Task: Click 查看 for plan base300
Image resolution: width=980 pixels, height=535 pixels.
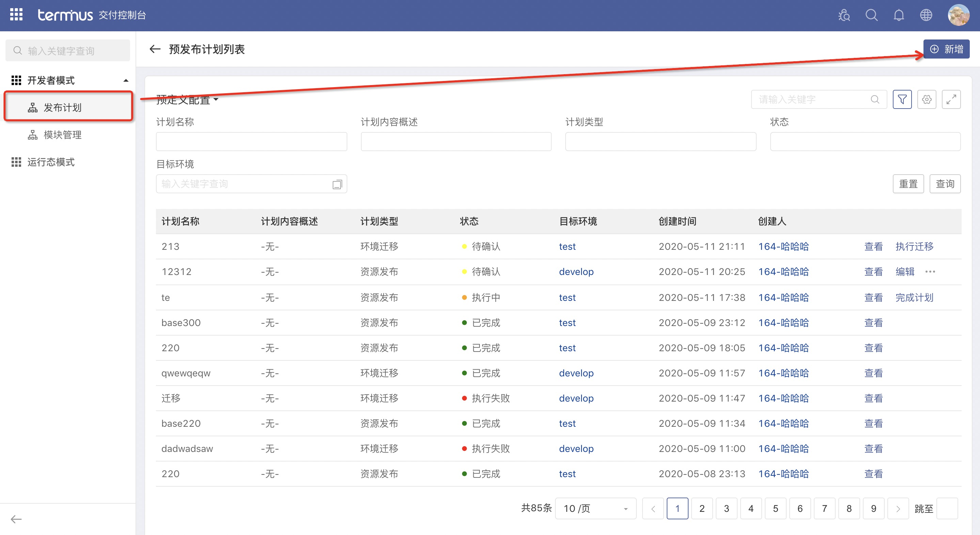Action: click(x=873, y=322)
